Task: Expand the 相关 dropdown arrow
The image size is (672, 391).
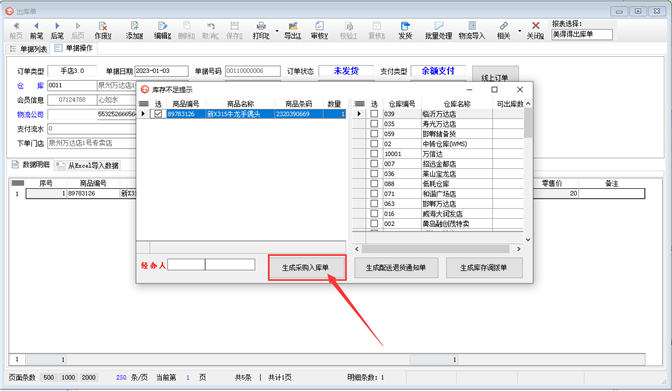Action: [x=519, y=31]
